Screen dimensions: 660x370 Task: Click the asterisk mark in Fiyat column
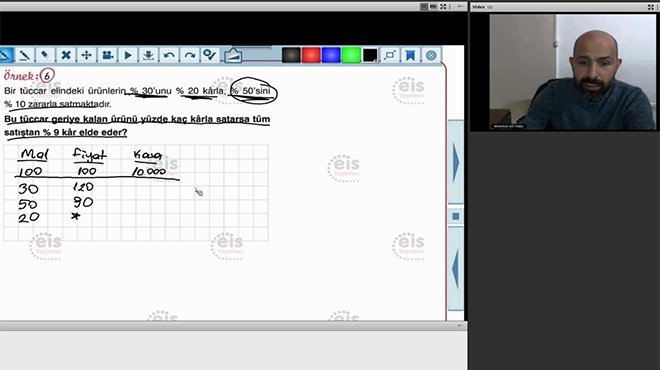pyautogui.click(x=75, y=216)
